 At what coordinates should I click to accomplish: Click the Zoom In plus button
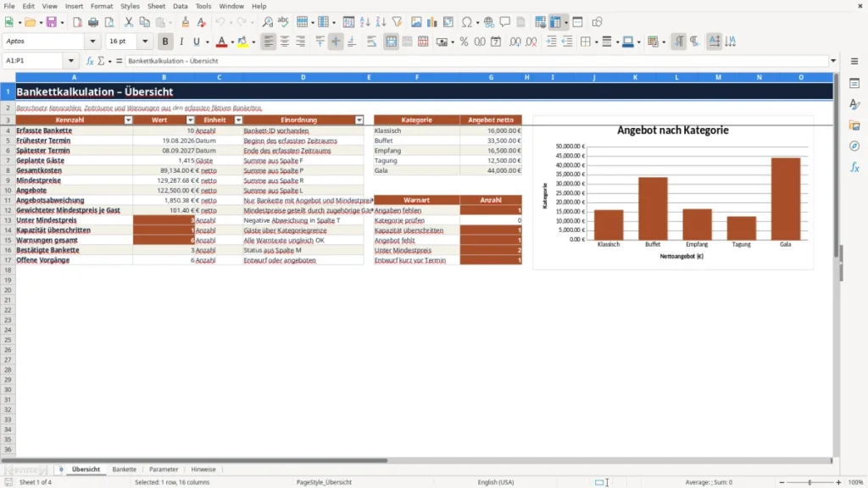click(x=838, y=482)
